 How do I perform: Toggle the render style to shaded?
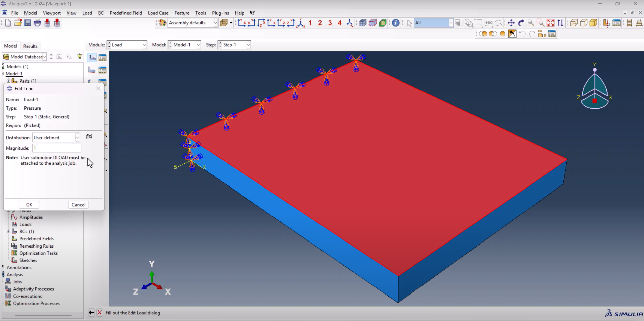click(x=593, y=23)
